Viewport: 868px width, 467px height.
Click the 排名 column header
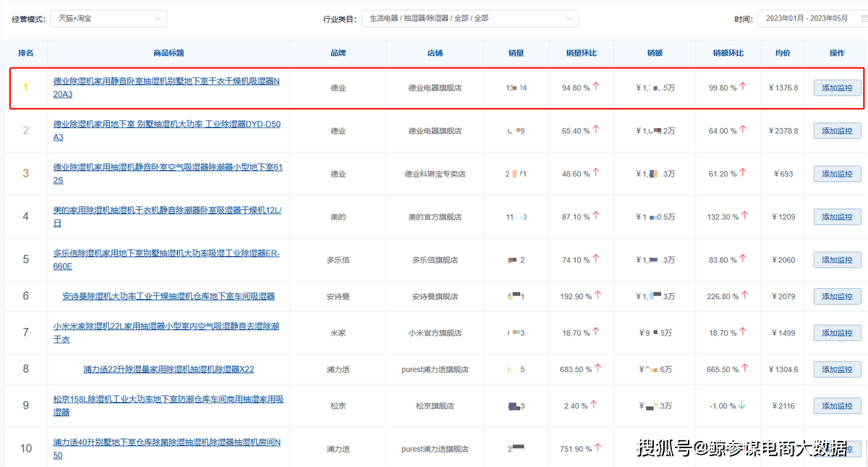click(x=26, y=53)
